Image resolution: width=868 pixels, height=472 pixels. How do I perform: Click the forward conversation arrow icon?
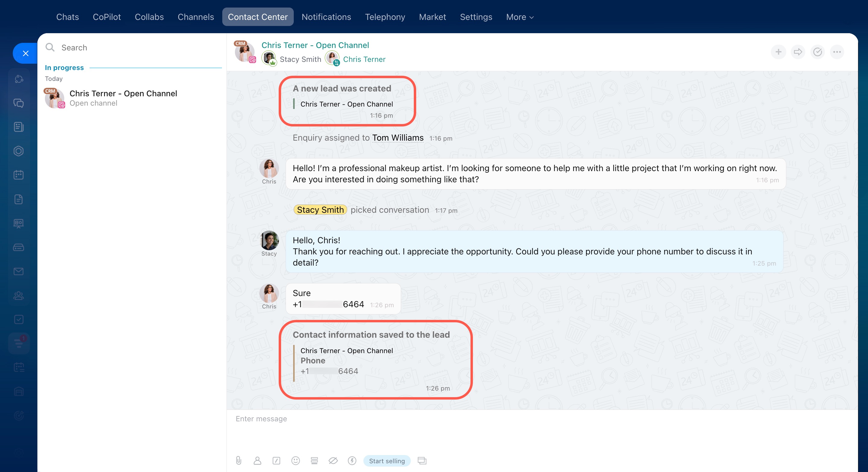click(x=798, y=52)
